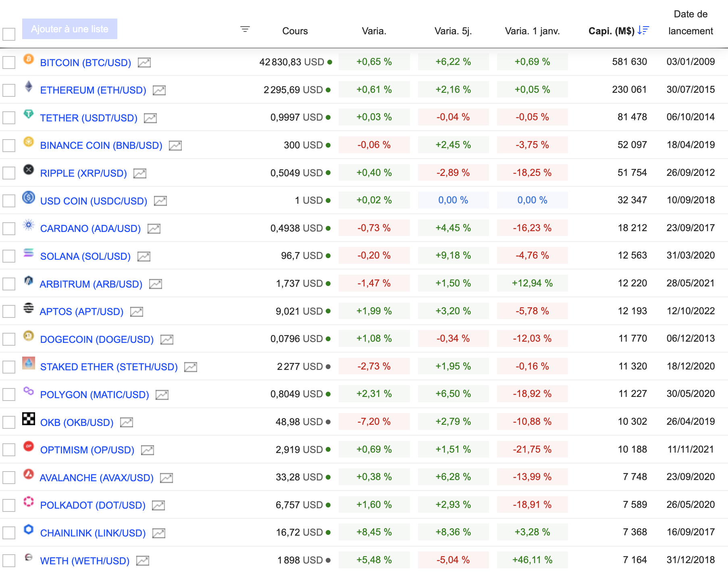Click the OKB checkered logo
Viewport: 728px width, 572px height.
(x=29, y=419)
